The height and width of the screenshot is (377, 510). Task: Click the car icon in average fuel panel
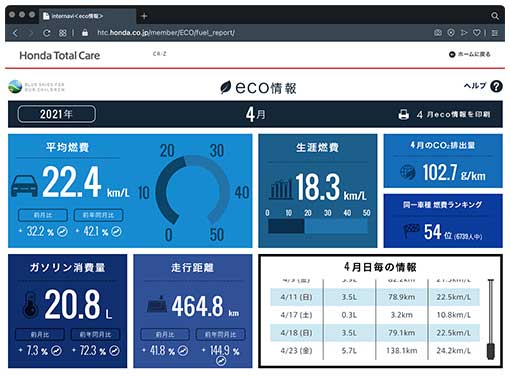point(24,186)
